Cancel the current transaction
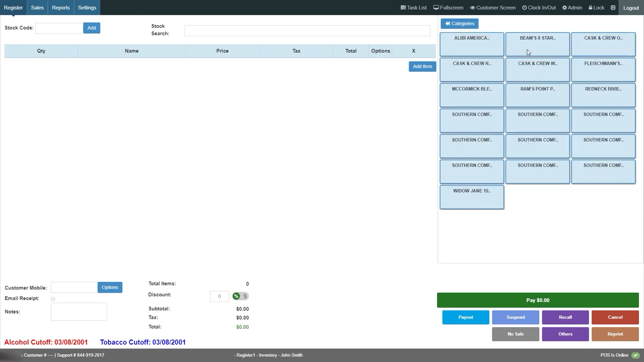This screenshot has width=644, height=362. point(615,317)
